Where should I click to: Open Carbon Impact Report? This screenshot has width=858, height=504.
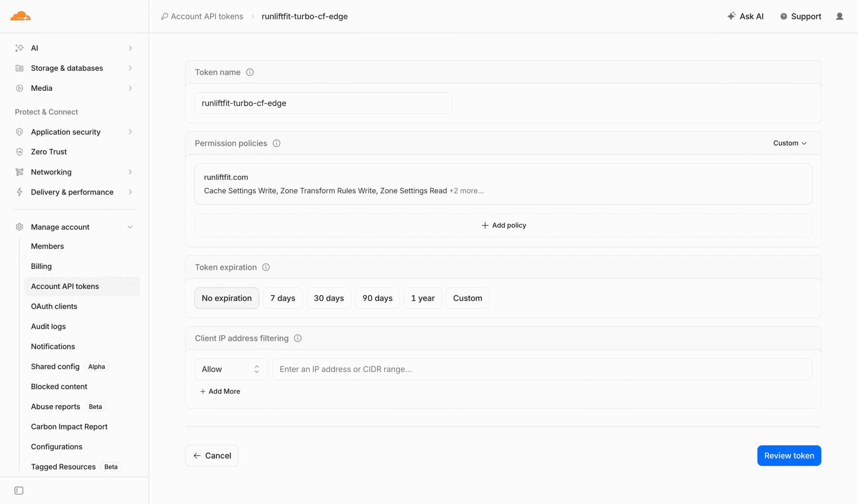click(x=69, y=427)
